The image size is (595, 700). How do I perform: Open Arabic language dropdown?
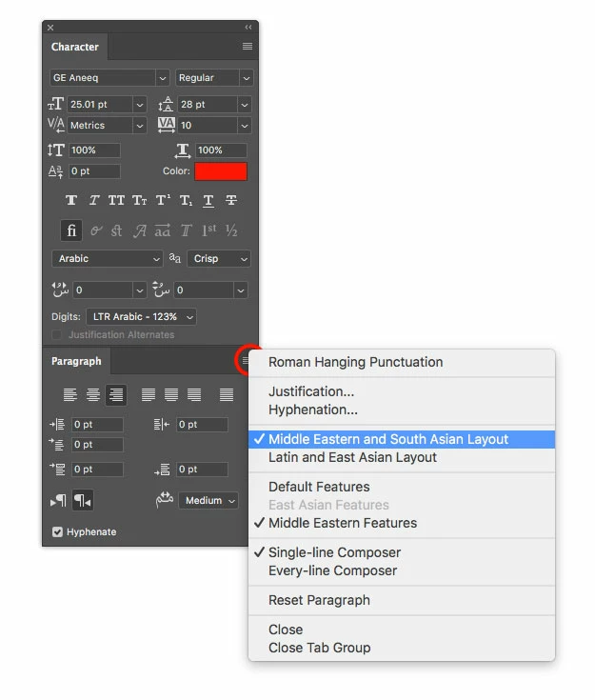pos(107,258)
